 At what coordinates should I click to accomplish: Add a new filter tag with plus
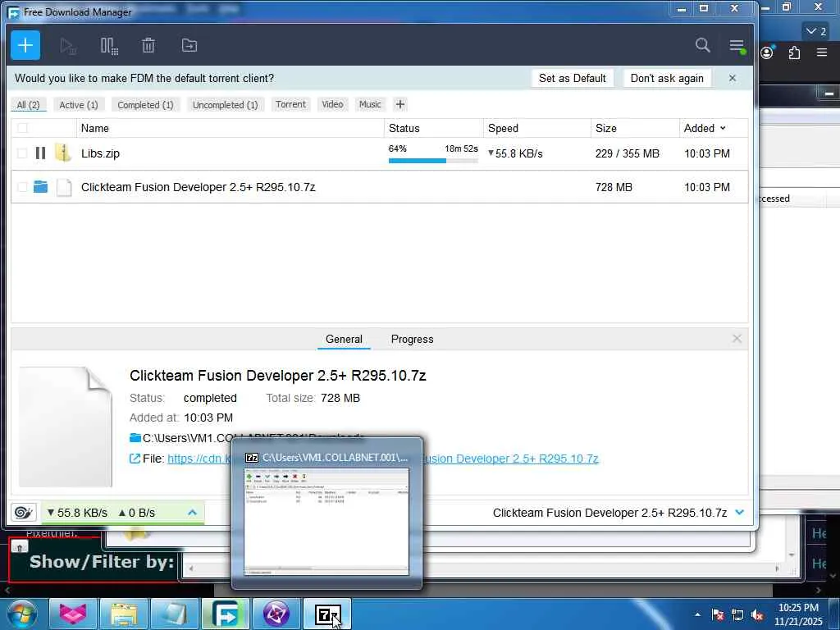399,104
